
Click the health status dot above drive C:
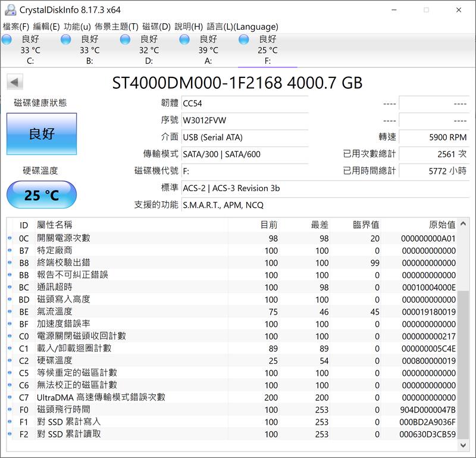click(x=6, y=39)
